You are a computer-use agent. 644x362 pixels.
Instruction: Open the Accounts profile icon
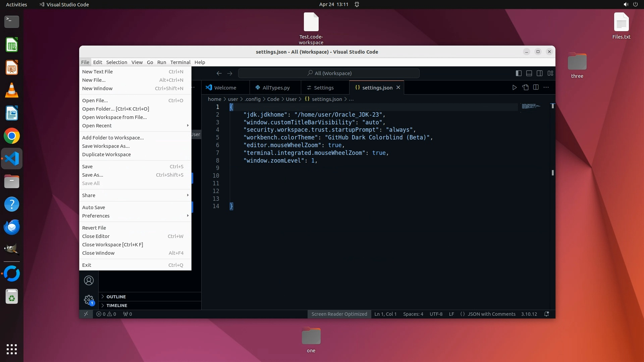pos(89,281)
